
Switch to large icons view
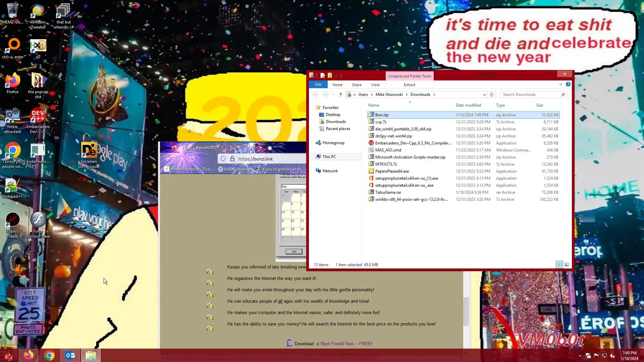pos(567,265)
